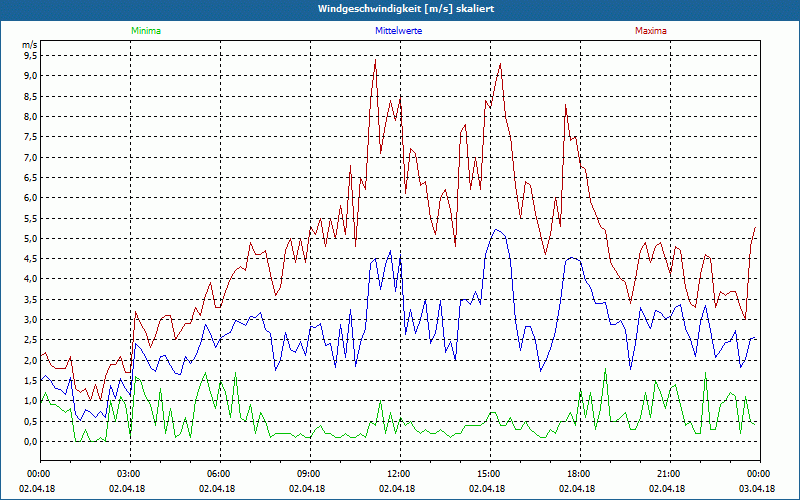Click the 2,0 y-axis value
Viewport: 800px width, 500px height.
[x=32, y=360]
